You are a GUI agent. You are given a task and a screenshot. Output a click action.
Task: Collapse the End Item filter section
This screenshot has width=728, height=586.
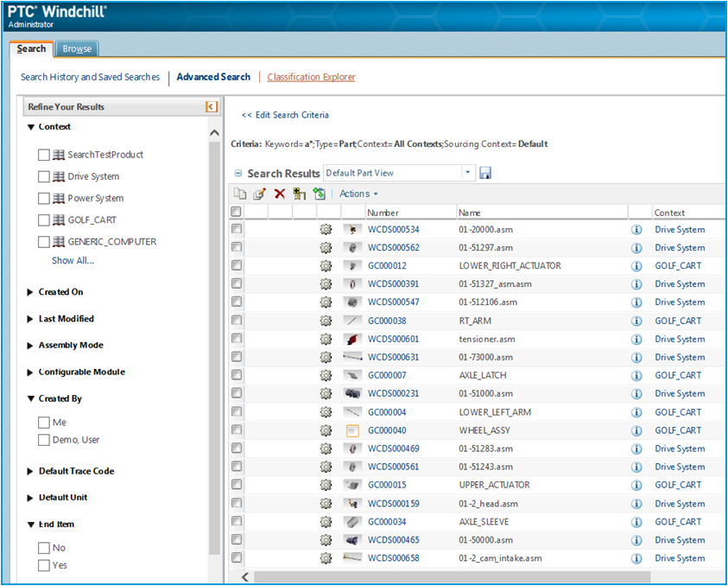click(x=30, y=525)
